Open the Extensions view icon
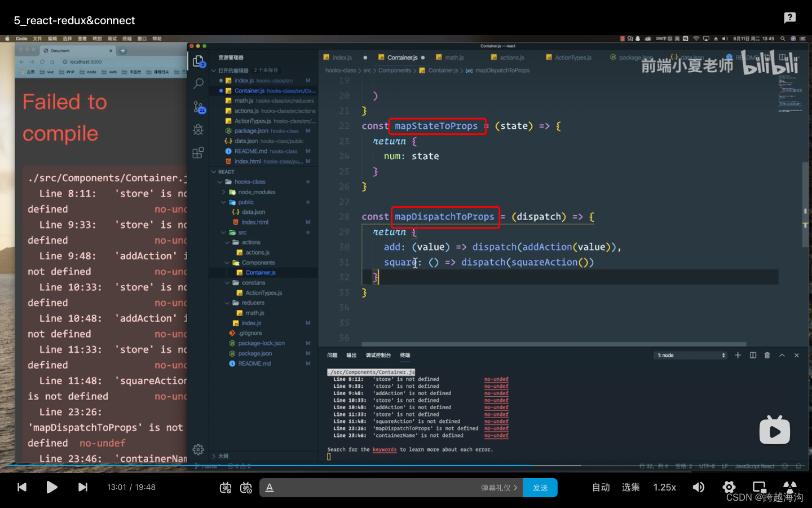Viewport: 812px width, 508px height. [198, 152]
